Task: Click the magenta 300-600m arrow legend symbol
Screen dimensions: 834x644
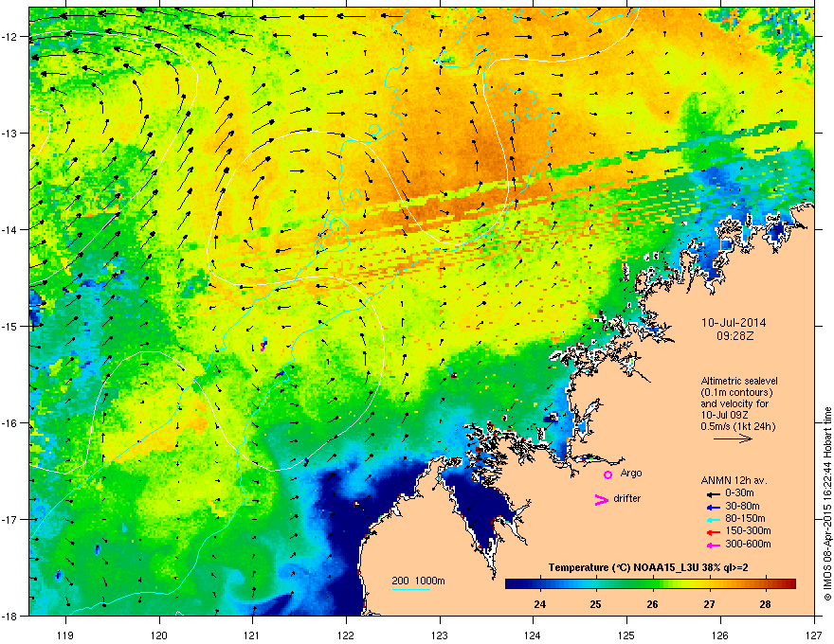Action: tap(714, 545)
